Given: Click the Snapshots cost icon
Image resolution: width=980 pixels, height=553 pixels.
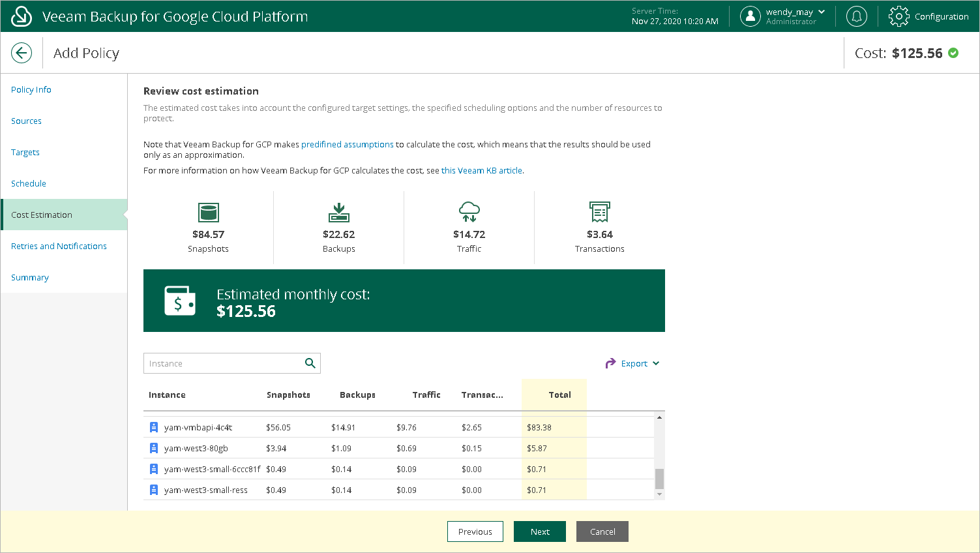Looking at the screenshot, I should [x=209, y=212].
